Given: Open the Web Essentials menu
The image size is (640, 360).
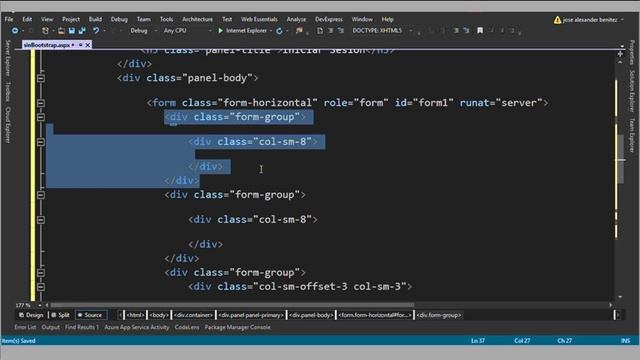Looking at the screenshot, I should point(259,19).
